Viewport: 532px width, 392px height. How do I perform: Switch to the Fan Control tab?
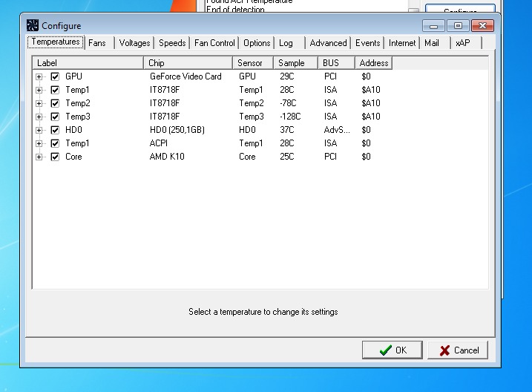point(214,43)
